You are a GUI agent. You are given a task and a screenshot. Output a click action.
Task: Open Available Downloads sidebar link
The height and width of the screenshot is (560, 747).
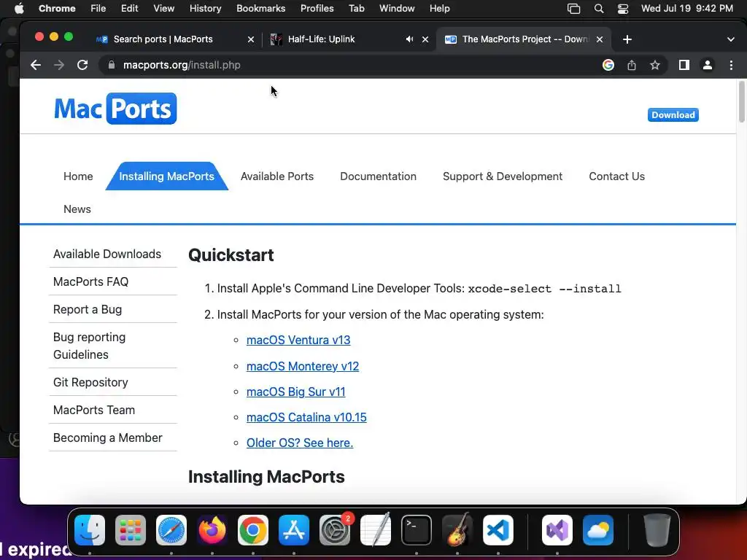pos(107,254)
